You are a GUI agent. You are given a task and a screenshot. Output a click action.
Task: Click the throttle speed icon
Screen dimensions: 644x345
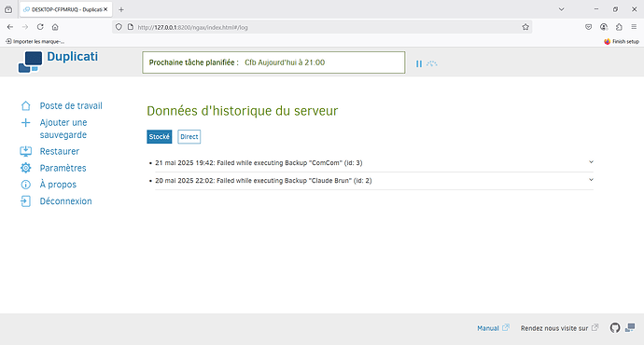[431, 63]
